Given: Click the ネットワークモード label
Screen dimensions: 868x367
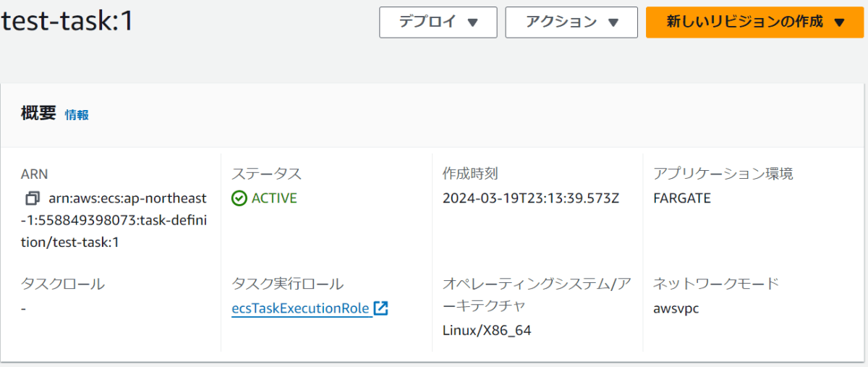Looking at the screenshot, I should pos(716,284).
